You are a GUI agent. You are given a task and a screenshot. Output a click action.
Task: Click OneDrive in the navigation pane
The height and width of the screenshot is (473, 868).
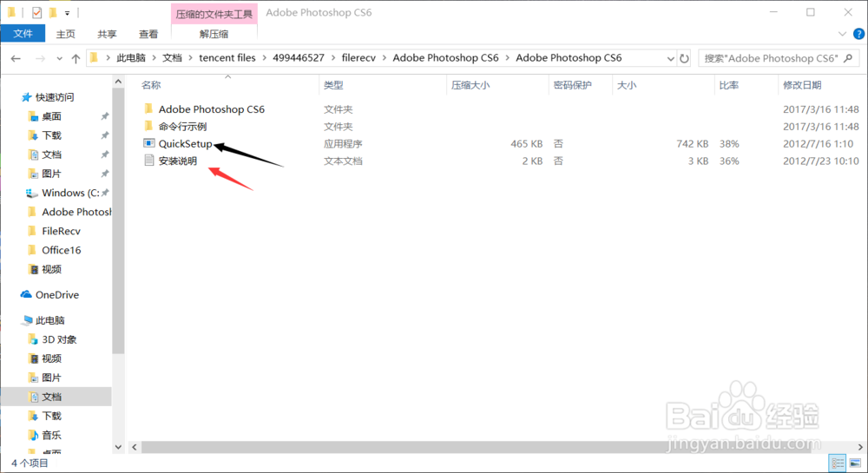pos(56,295)
